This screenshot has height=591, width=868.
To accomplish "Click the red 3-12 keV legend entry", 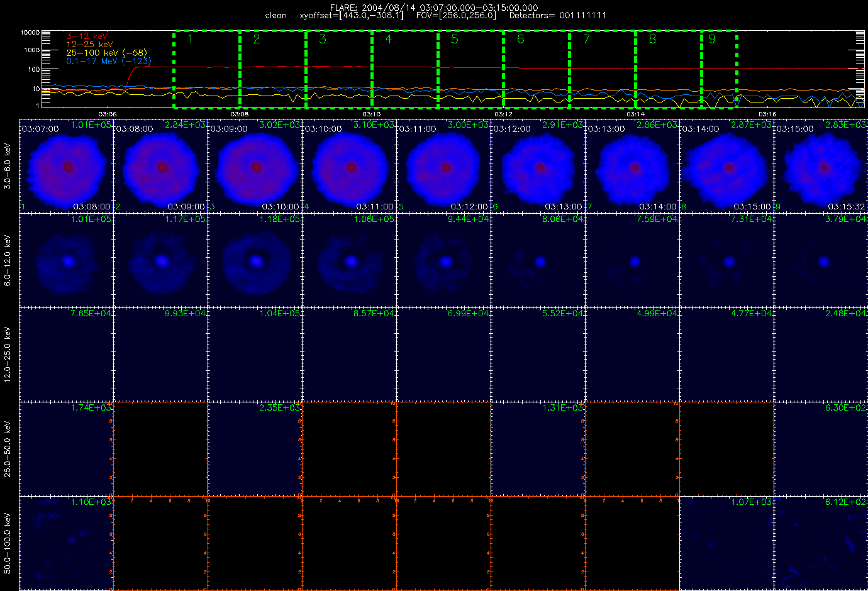I will [87, 36].
